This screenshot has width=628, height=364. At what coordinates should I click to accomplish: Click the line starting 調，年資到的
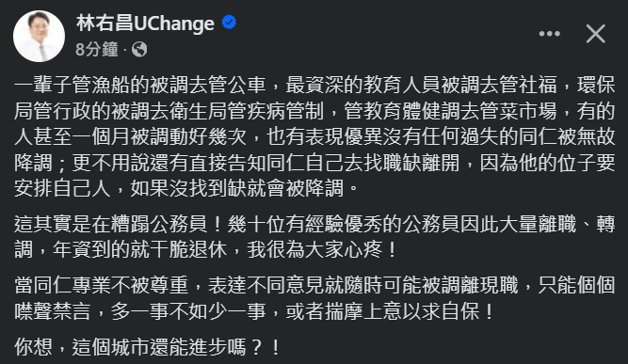coord(205,249)
